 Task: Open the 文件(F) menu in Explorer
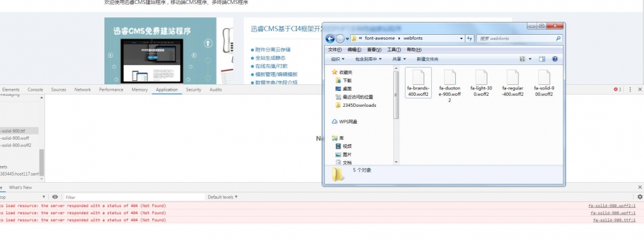tap(335, 50)
